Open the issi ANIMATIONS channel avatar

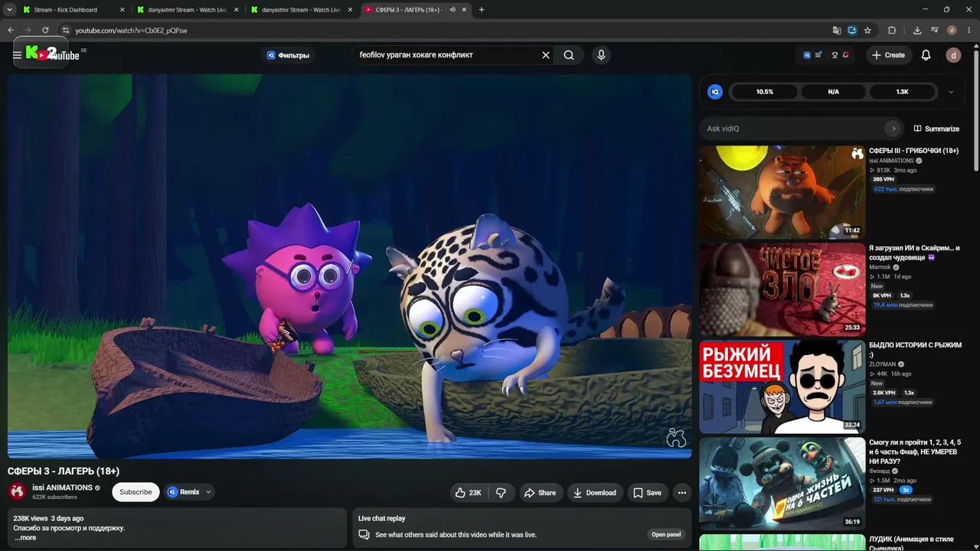pos(18,491)
